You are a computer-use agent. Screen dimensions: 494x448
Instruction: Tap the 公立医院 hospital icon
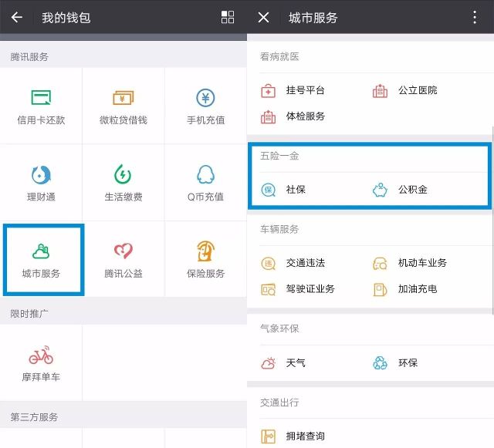pyautogui.click(x=380, y=91)
